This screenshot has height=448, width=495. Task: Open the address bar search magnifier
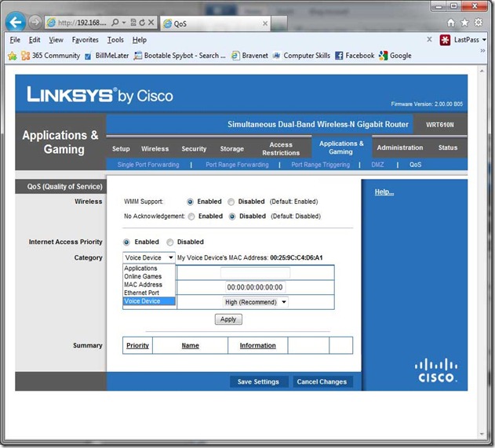click(115, 23)
